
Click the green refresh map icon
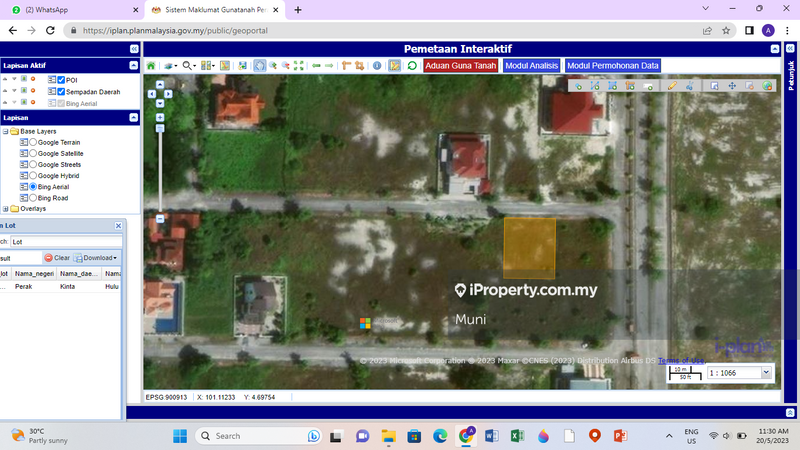tap(412, 66)
